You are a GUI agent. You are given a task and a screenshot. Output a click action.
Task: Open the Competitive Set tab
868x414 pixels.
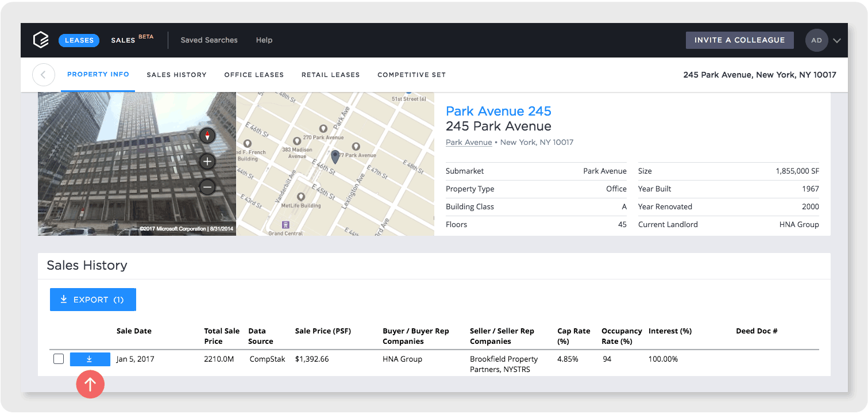point(411,75)
